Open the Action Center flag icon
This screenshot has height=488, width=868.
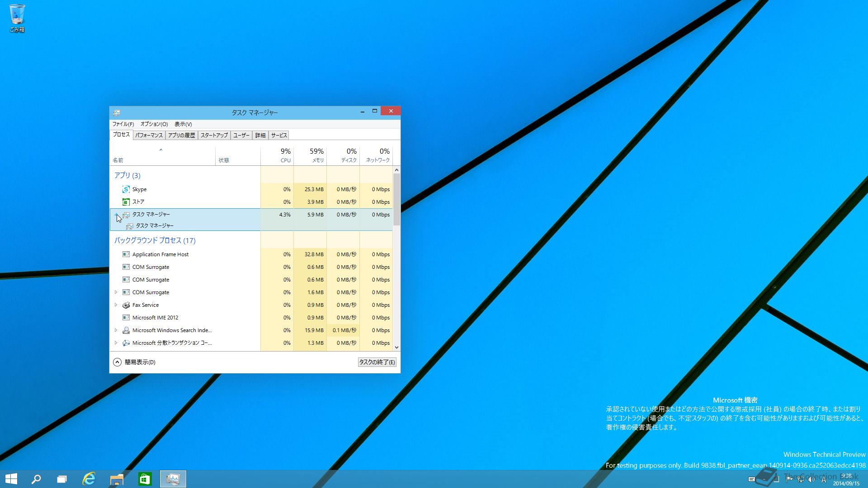click(789, 479)
